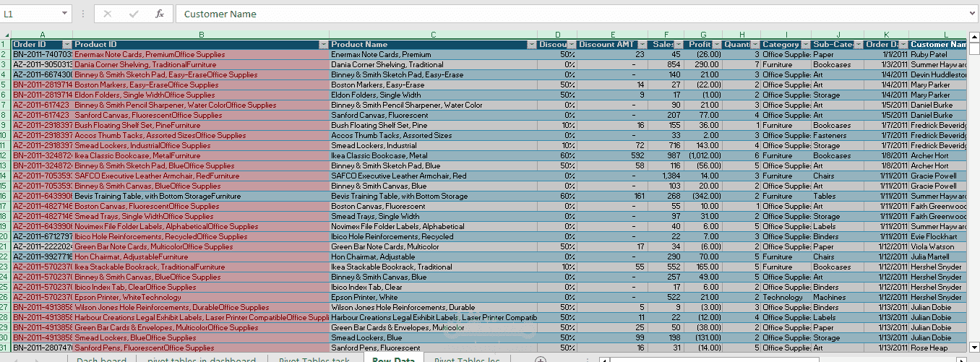Select column J header
The height and width of the screenshot is (362, 980).
click(838, 35)
